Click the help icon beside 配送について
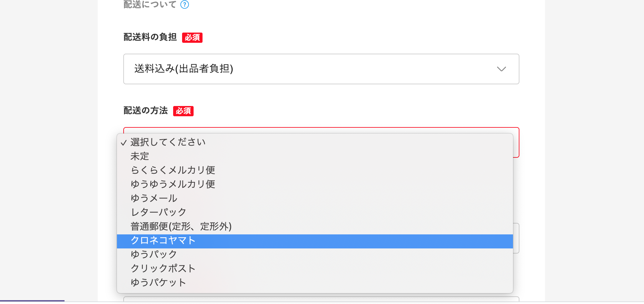 coord(185,4)
